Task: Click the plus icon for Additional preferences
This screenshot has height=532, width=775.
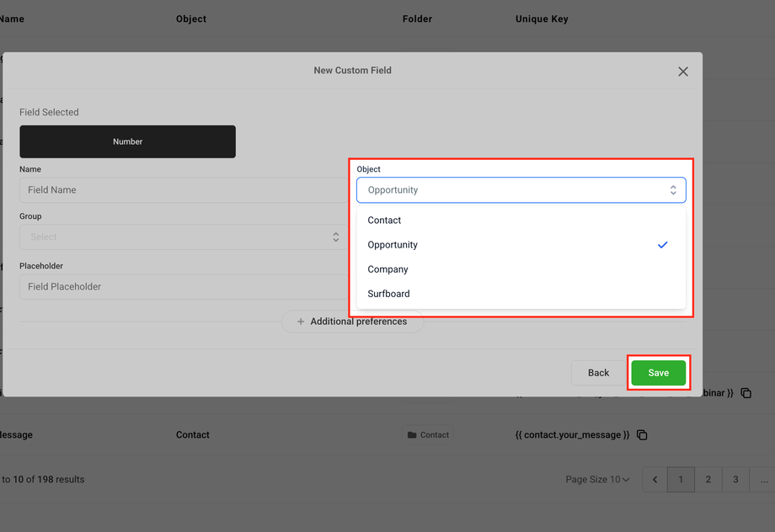Action: [301, 322]
